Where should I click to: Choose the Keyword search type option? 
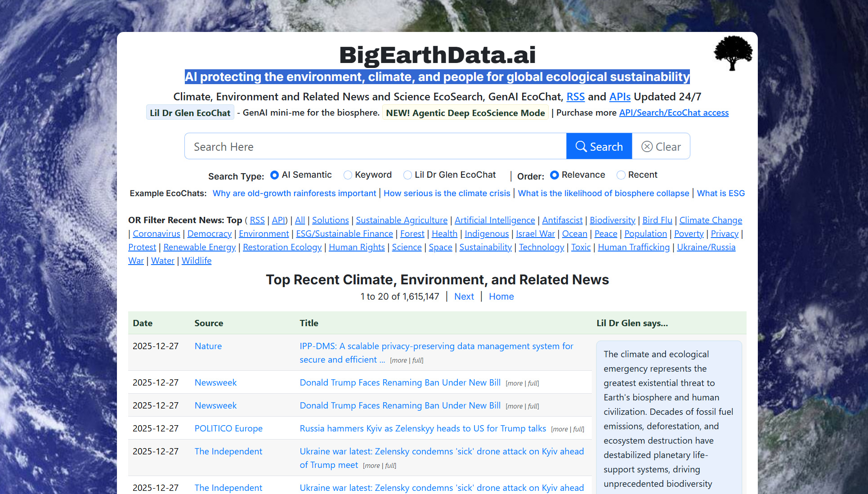click(348, 175)
